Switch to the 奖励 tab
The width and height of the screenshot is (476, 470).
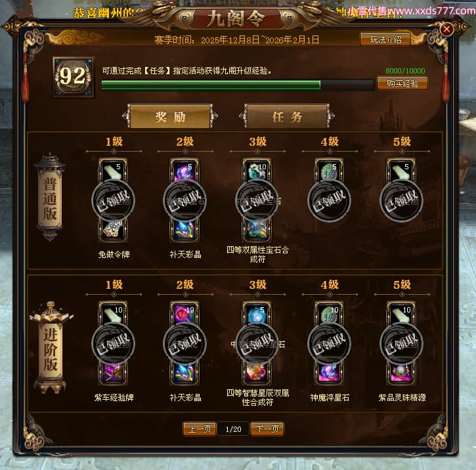(x=170, y=116)
